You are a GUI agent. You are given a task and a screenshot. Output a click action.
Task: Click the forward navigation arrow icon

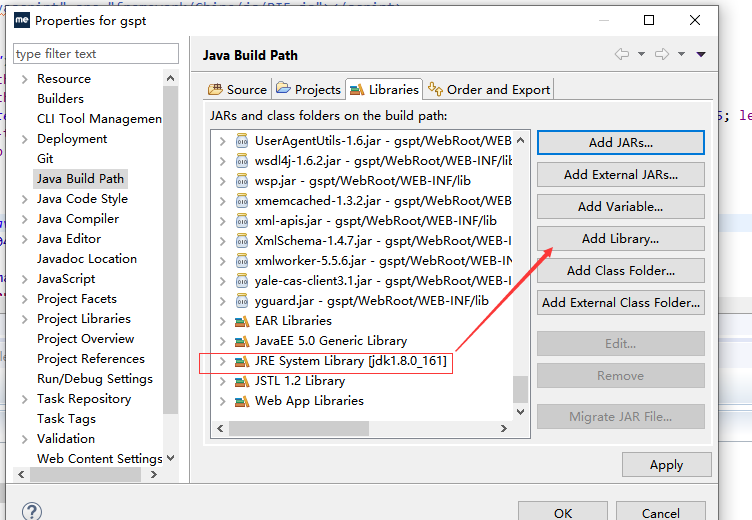point(661,55)
